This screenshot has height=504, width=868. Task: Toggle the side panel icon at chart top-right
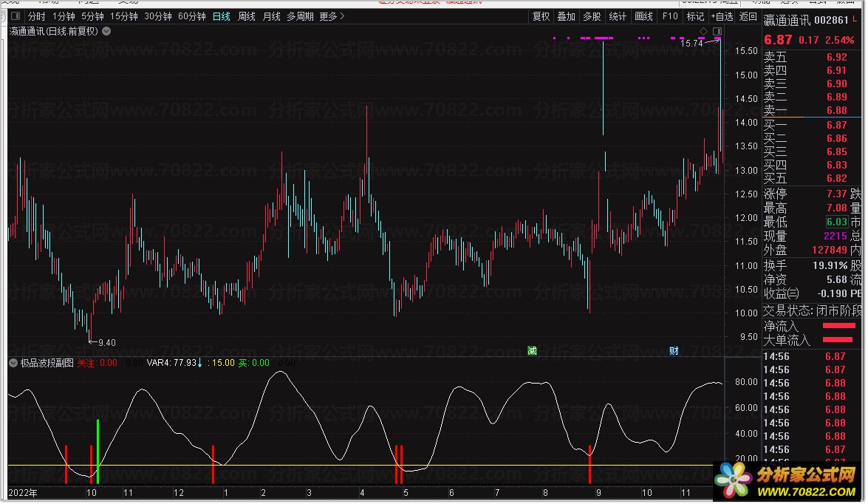coord(716,31)
